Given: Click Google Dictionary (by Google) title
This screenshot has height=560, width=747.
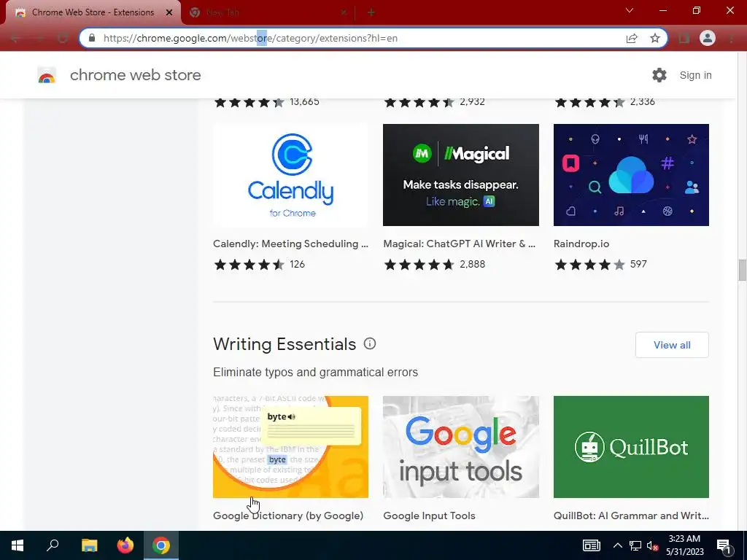Looking at the screenshot, I should (288, 516).
